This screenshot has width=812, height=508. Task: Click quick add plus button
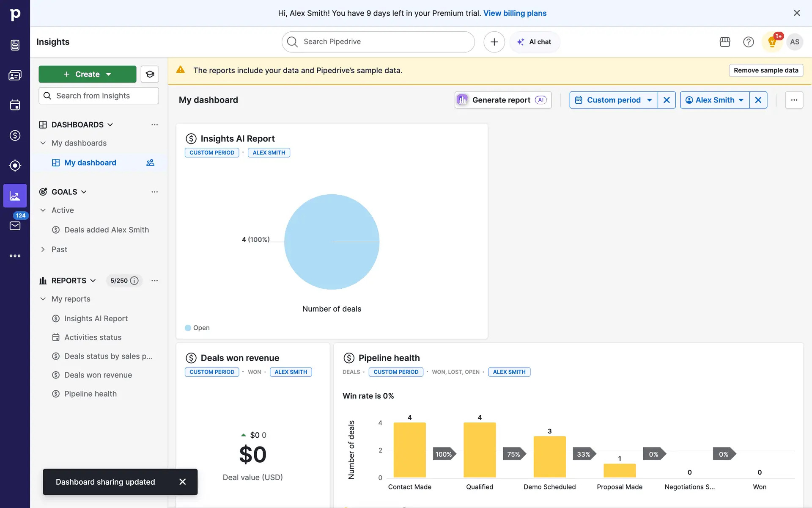point(494,42)
